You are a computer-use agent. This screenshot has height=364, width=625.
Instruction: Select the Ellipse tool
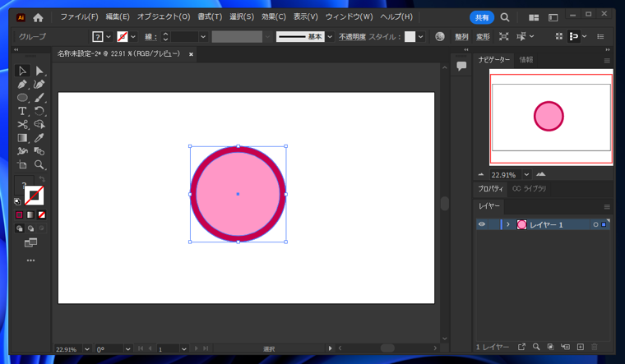pyautogui.click(x=22, y=98)
